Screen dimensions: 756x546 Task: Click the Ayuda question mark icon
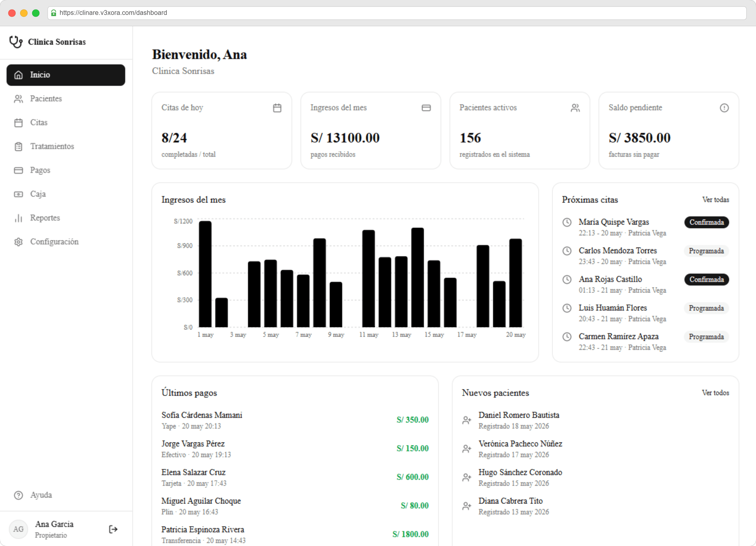click(18, 495)
